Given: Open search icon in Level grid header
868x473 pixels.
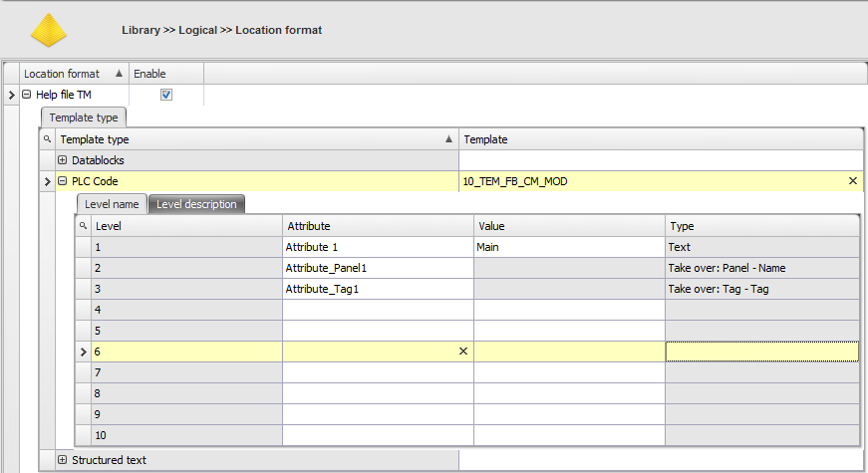Looking at the screenshot, I should tap(83, 226).
